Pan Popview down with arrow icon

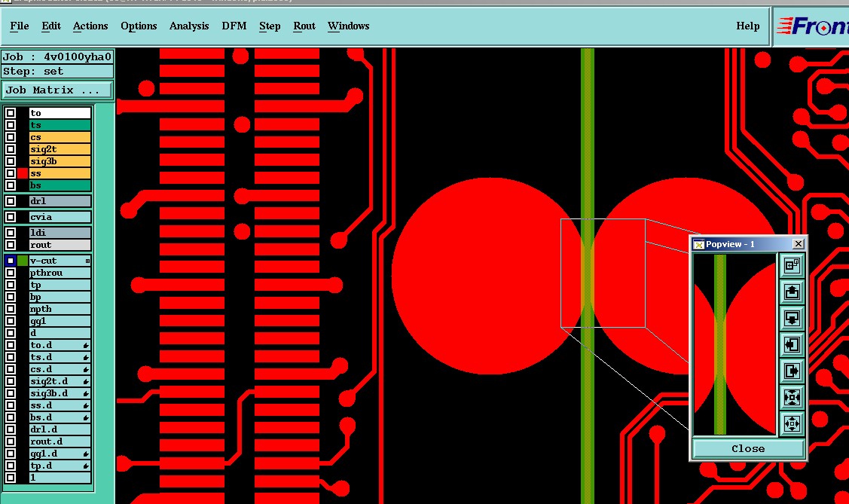tap(792, 319)
